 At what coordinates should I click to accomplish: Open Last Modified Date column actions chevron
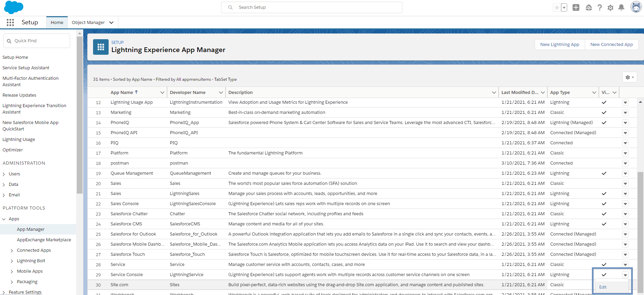pyautogui.click(x=543, y=93)
